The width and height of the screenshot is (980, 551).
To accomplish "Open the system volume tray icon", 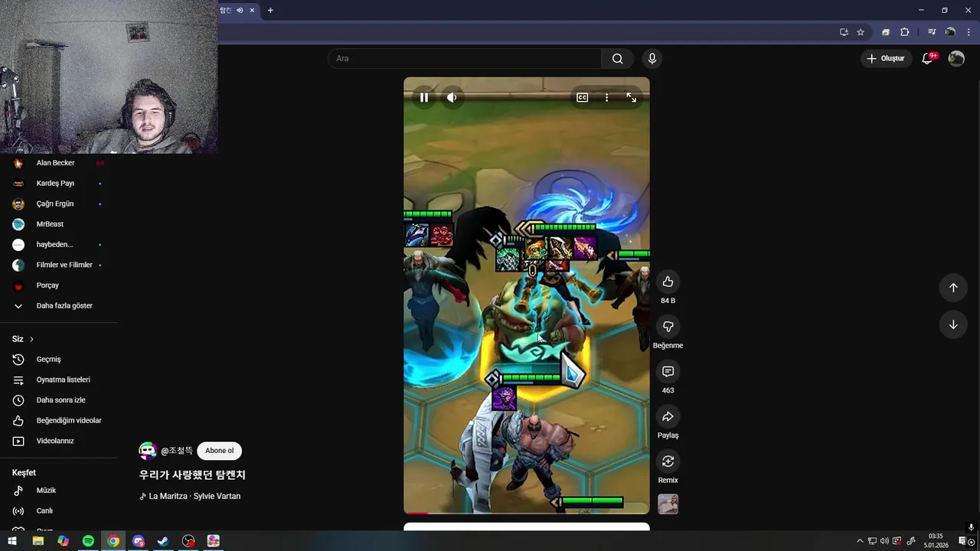I will click(x=884, y=541).
